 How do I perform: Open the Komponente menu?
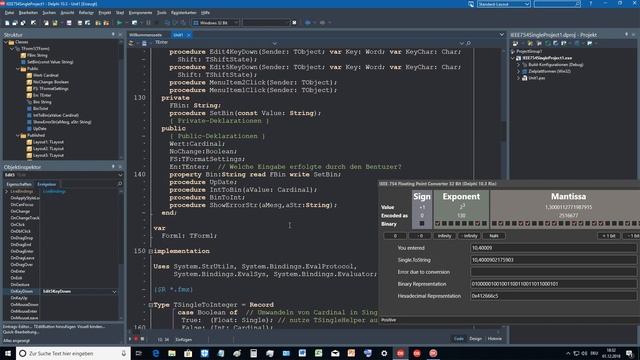click(x=140, y=13)
